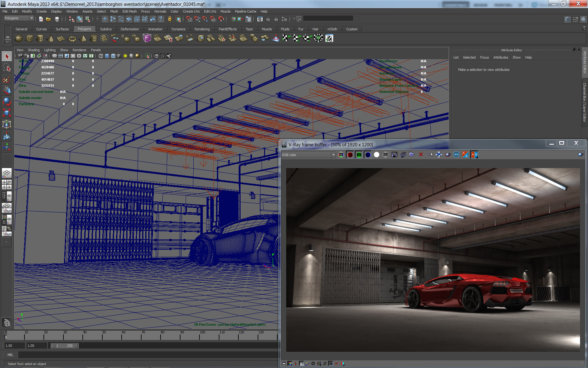Expand the input field mode arrow in status line
This screenshot has height=368, width=588.
click(294, 19)
